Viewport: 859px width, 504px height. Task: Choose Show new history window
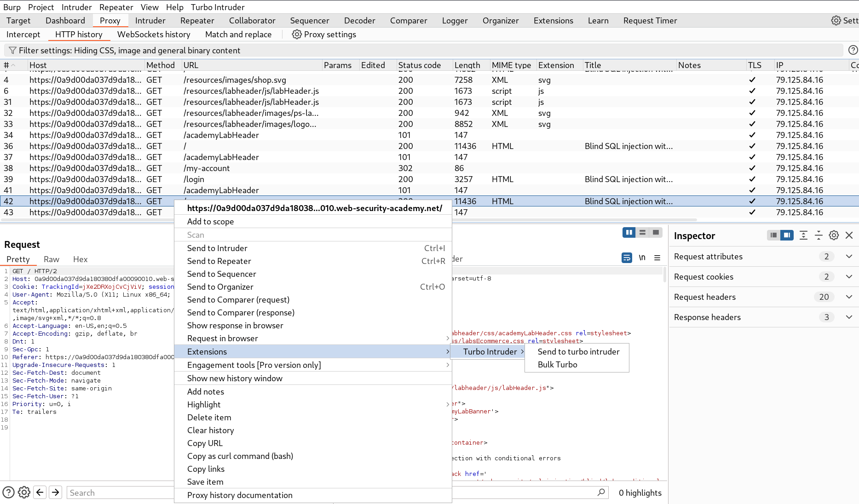313,378
